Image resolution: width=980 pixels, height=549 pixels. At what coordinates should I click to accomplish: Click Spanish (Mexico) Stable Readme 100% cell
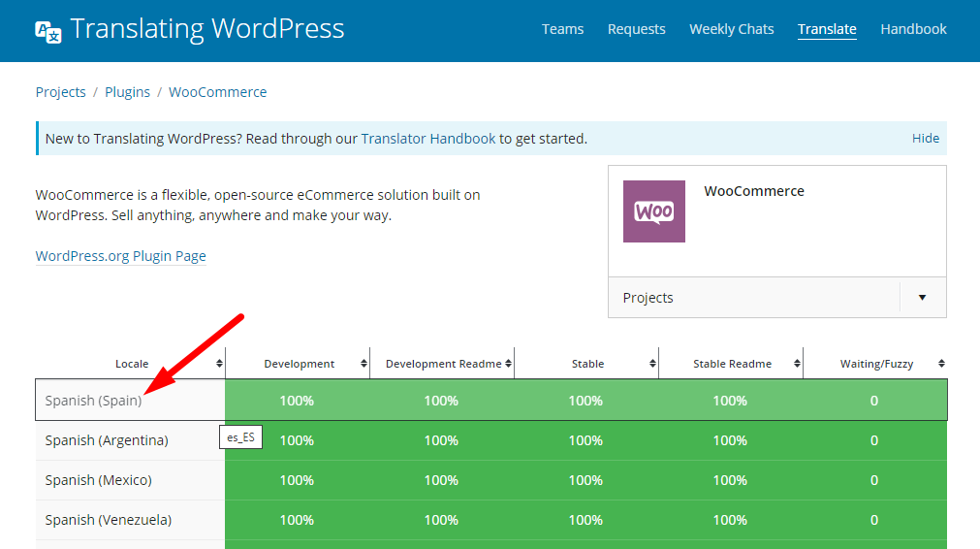click(730, 480)
